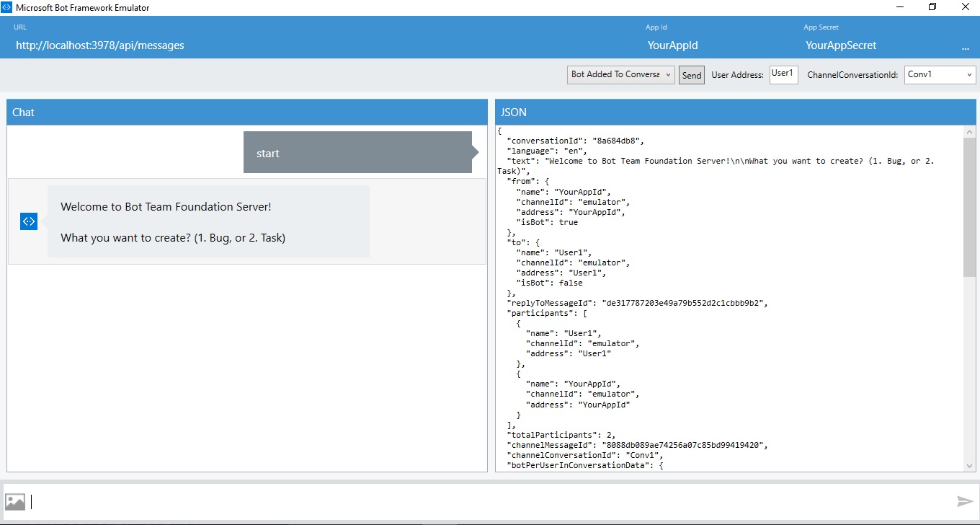Click JSON panel scrollbar down arrow

tap(970, 466)
